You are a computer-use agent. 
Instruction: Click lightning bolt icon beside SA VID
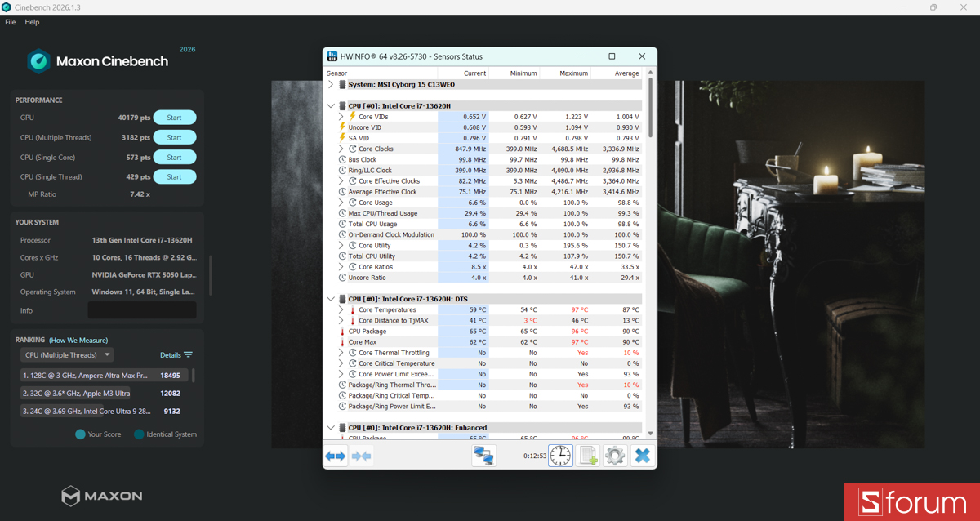(x=342, y=138)
